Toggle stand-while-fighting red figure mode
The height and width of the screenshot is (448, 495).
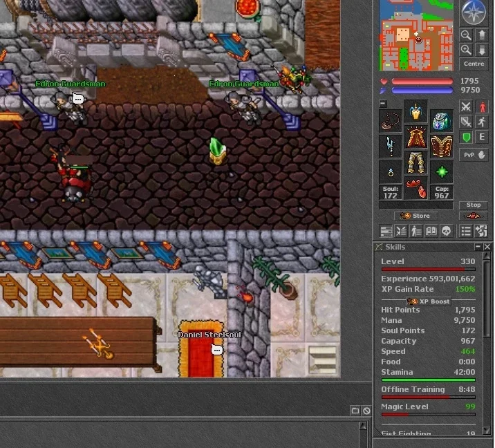(482, 106)
